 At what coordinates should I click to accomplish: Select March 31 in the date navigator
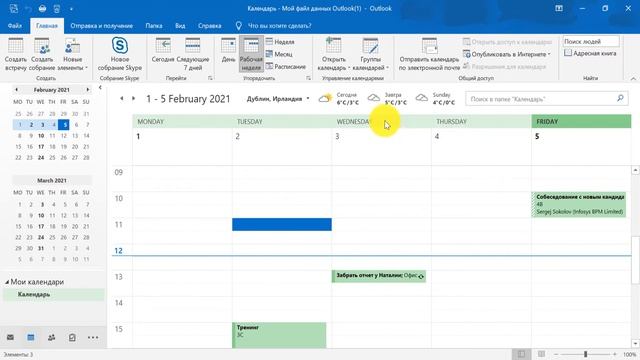[41, 248]
